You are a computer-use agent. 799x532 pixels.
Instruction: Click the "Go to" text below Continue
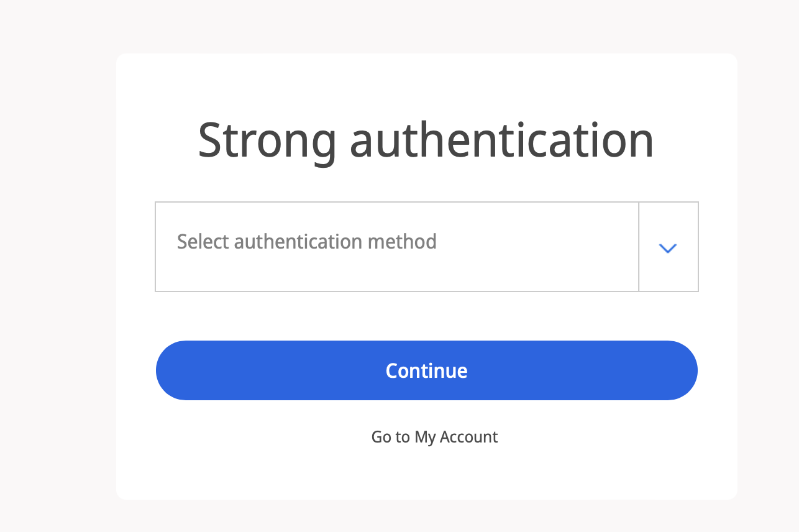click(390, 437)
